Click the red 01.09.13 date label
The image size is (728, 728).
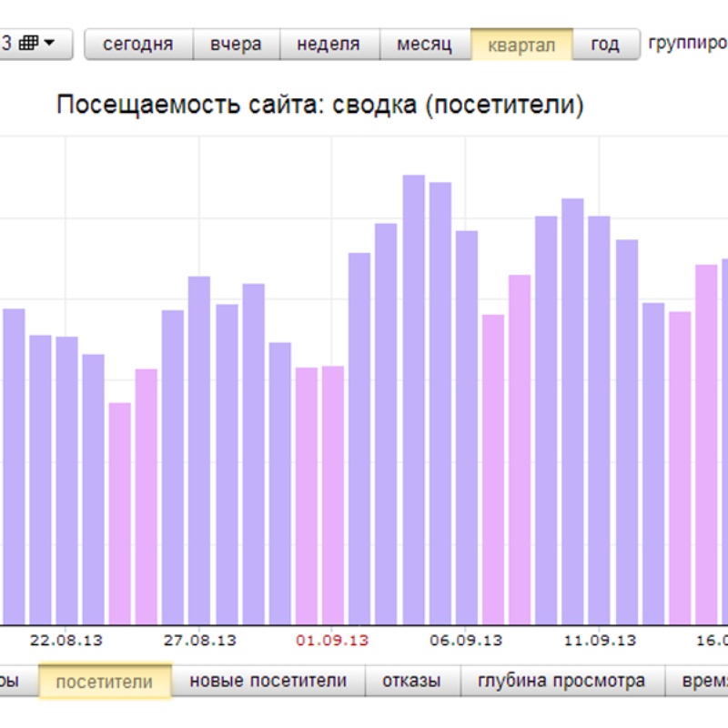point(333,641)
